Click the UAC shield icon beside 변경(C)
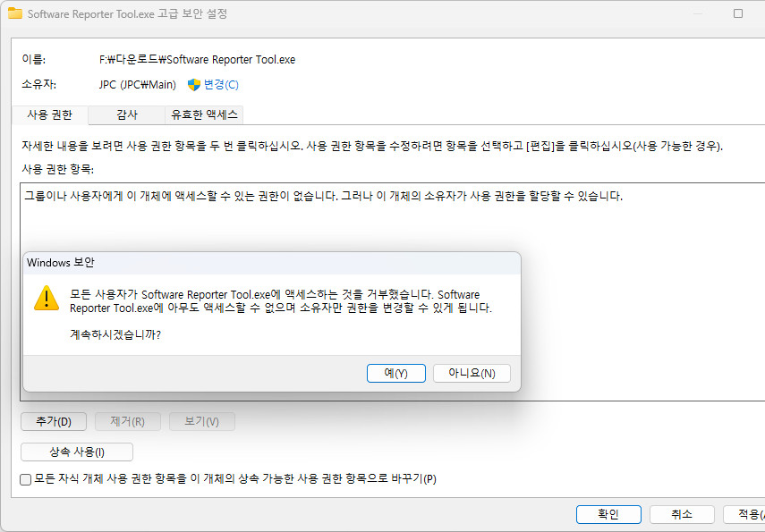Image resolution: width=765 pixels, height=532 pixels. [193, 85]
